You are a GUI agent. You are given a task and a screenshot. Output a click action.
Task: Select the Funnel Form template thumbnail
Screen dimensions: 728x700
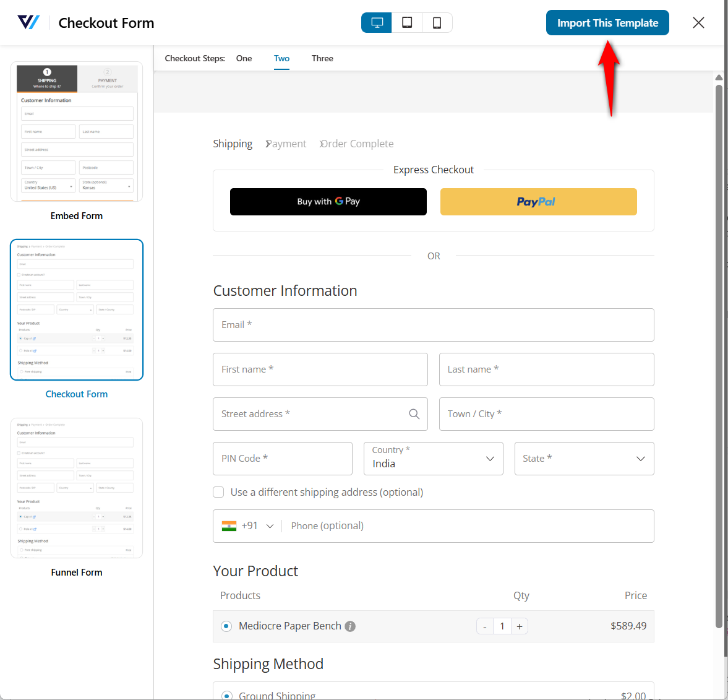click(76, 488)
